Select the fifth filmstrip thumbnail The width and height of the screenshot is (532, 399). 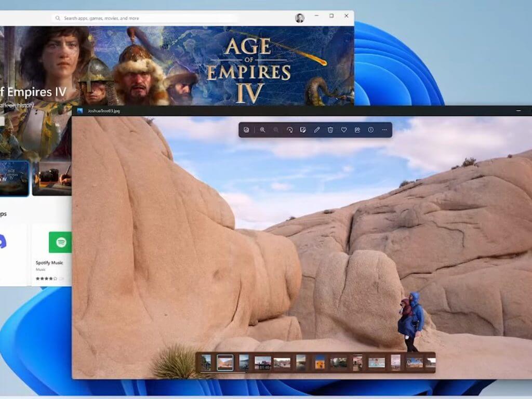(282, 363)
